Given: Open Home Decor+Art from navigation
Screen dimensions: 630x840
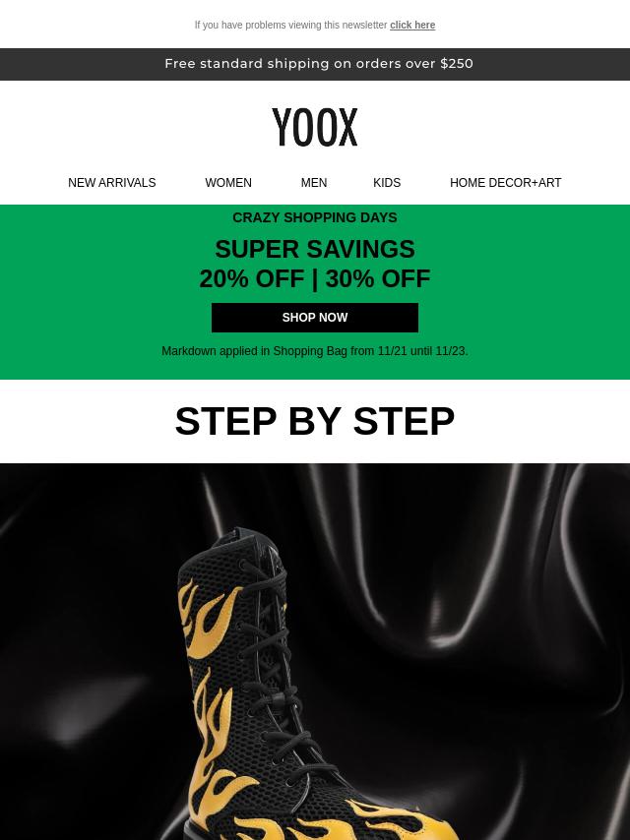Looking at the screenshot, I should tap(506, 183).
